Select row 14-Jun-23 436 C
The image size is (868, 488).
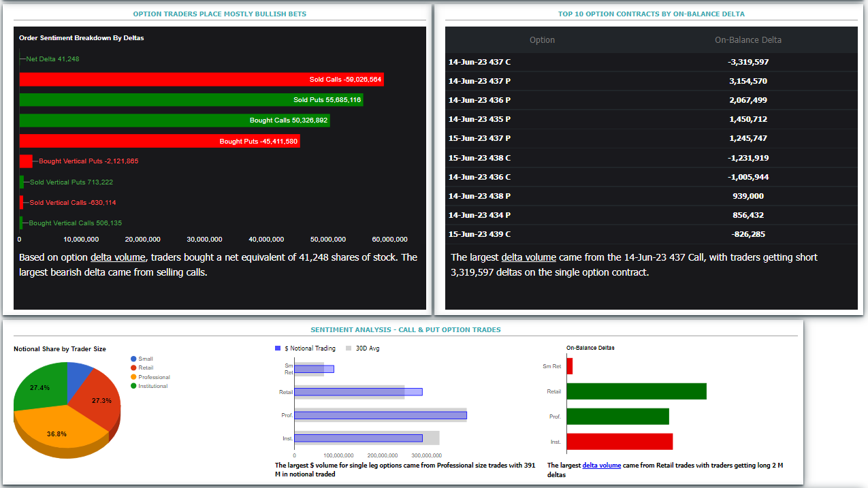tap(652, 177)
